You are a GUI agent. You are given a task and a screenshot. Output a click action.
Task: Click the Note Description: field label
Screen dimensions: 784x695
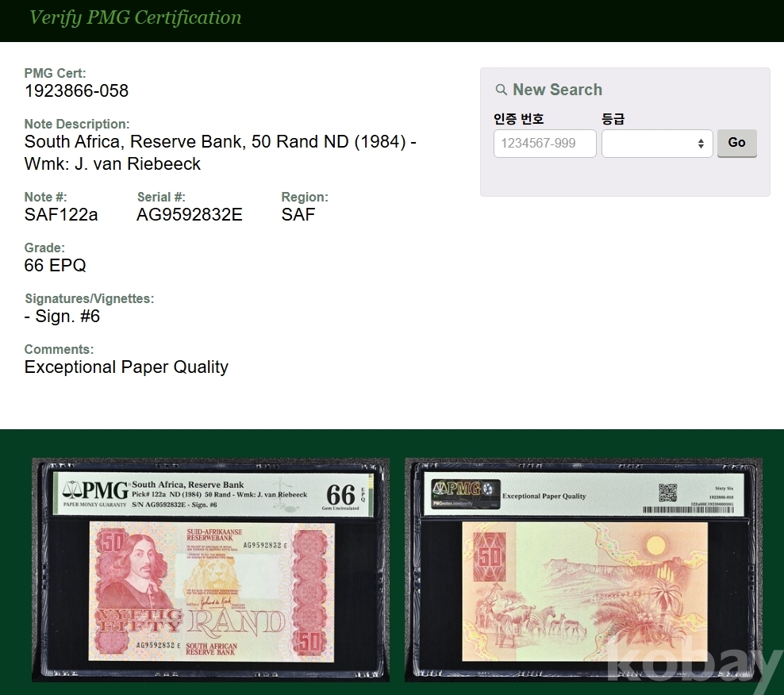click(x=77, y=124)
